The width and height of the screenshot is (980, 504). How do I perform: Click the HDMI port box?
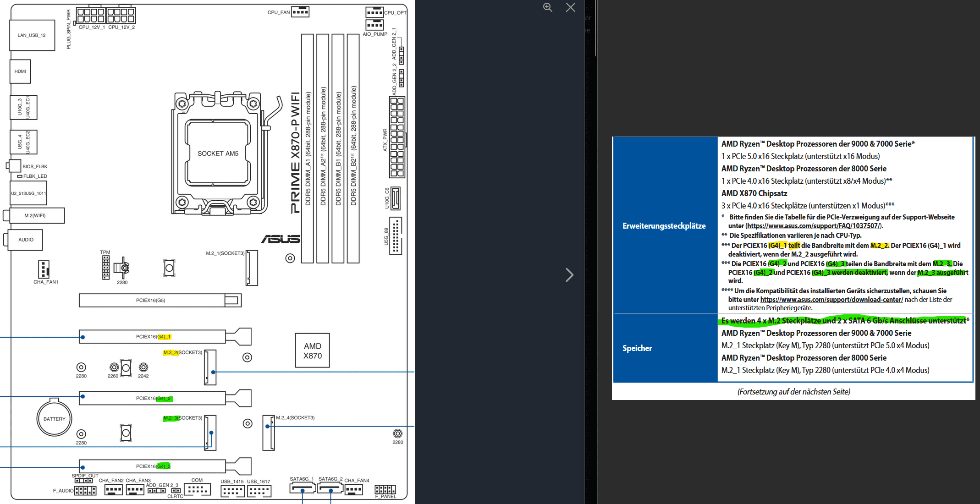point(20,71)
